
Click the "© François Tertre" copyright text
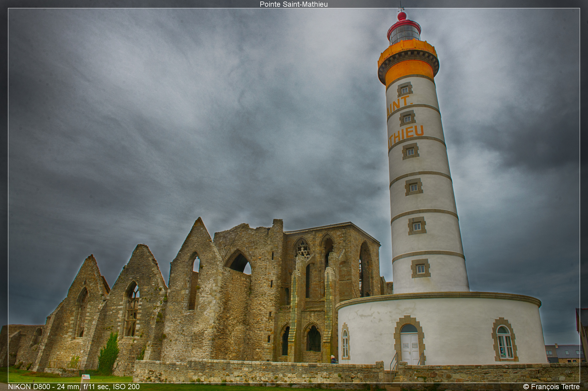551,387
